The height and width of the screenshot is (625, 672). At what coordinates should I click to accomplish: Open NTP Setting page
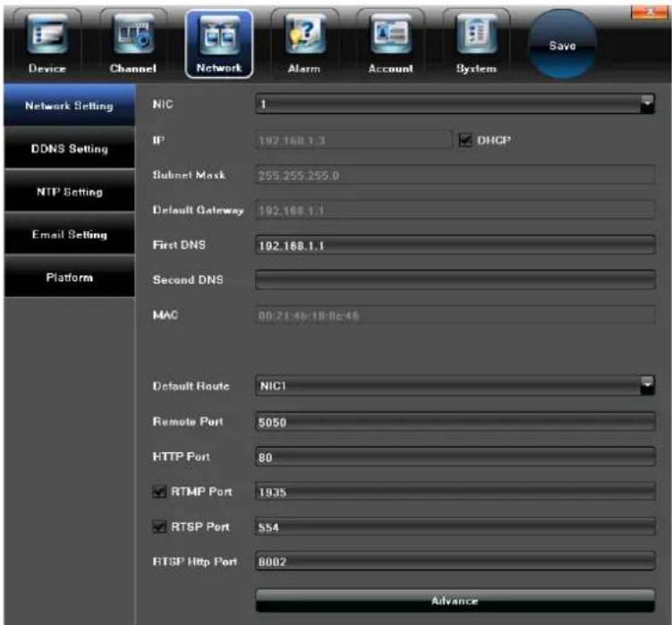click(x=70, y=192)
